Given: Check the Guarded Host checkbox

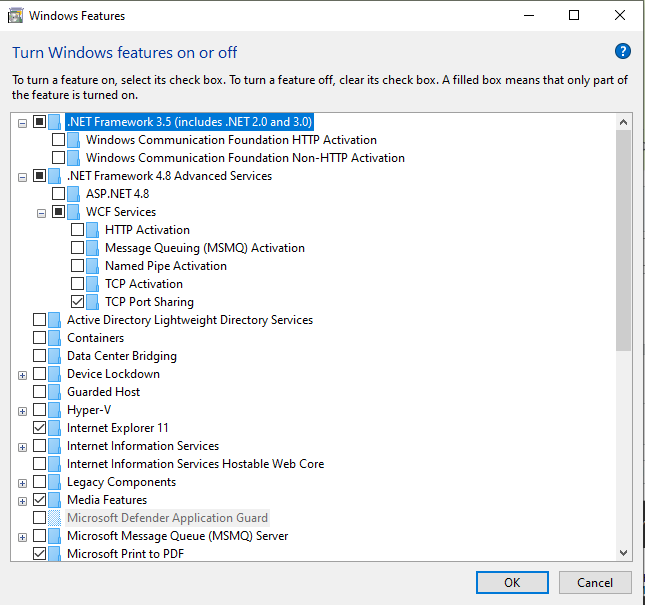Looking at the screenshot, I should (39, 392).
